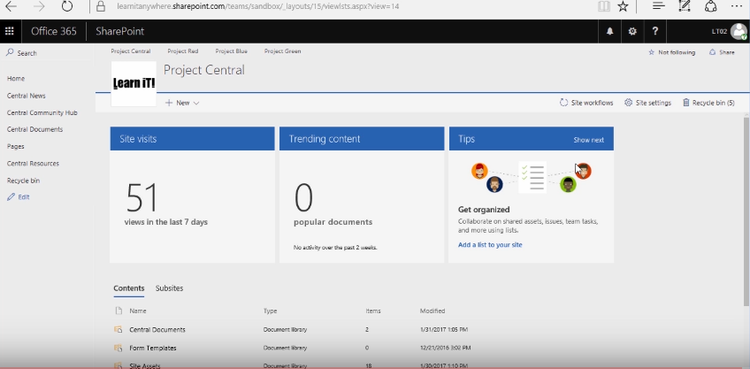
Task: Click the Form Templates library icon
Action: [118, 348]
